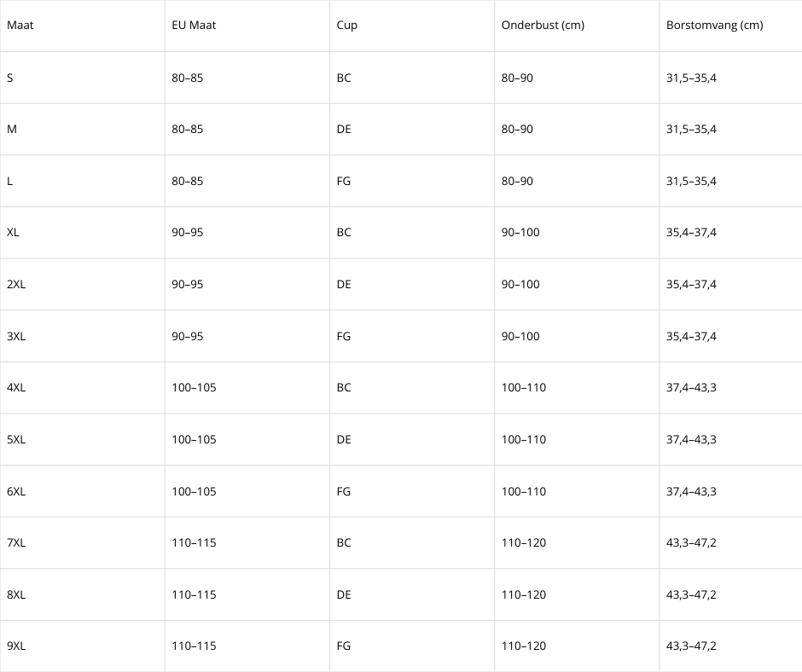Select the XL size cell
The image size is (802, 672).
tap(83, 233)
